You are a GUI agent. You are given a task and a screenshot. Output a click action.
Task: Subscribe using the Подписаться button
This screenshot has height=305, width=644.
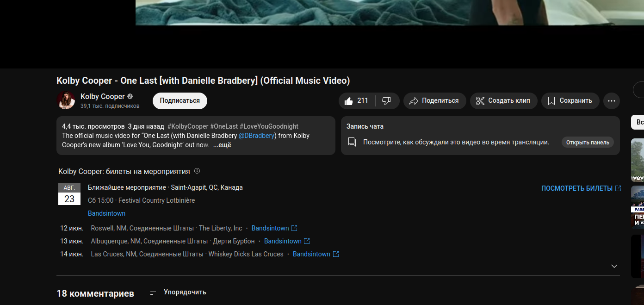tap(180, 101)
